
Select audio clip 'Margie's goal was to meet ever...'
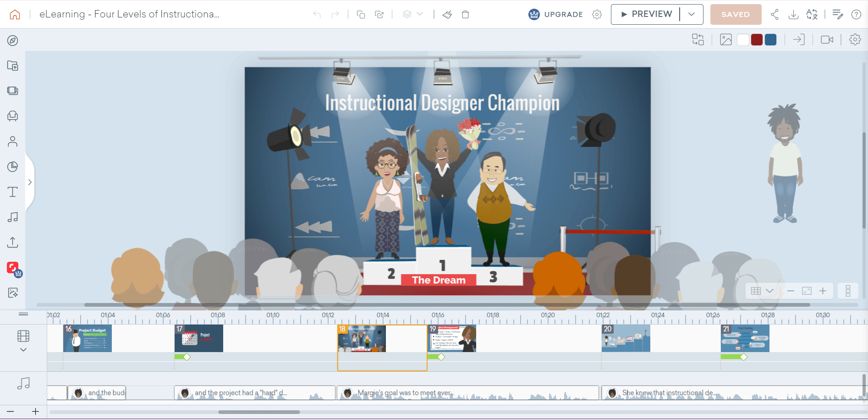(x=468, y=393)
